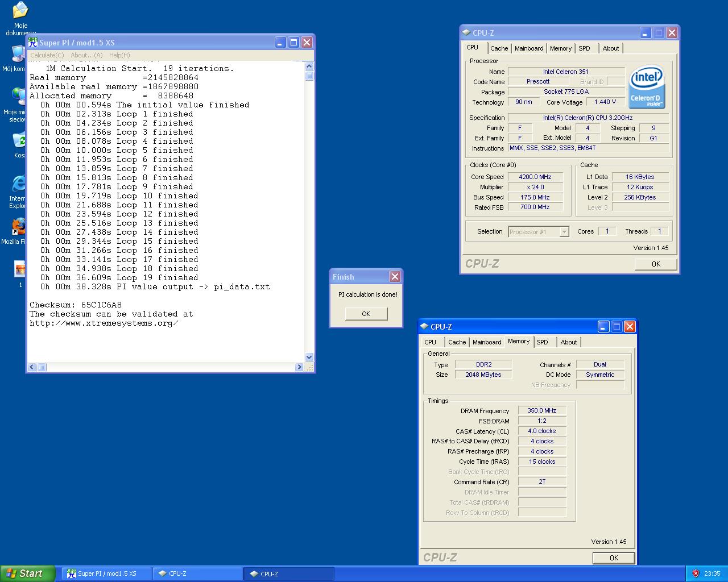The image size is (728, 582).
Task: Click Channels value Dual
Action: (x=600, y=364)
